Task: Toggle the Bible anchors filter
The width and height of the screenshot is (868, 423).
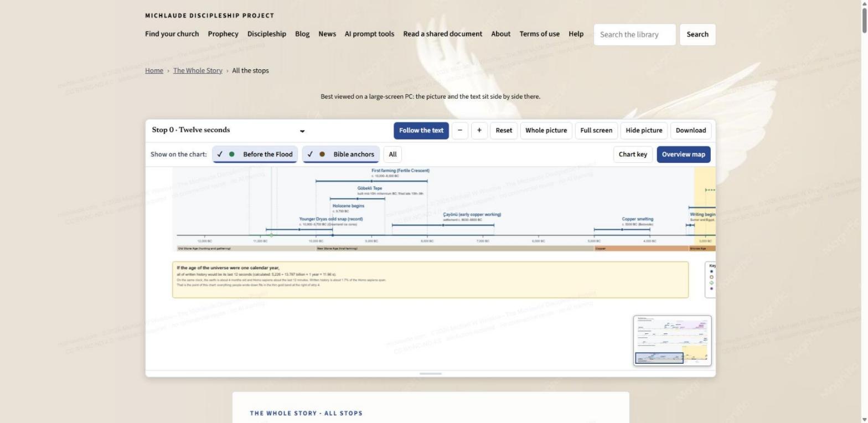Action: point(341,154)
